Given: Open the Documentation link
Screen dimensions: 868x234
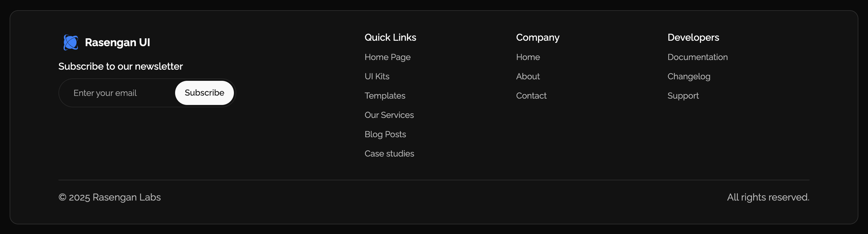Looking at the screenshot, I should 697,57.
